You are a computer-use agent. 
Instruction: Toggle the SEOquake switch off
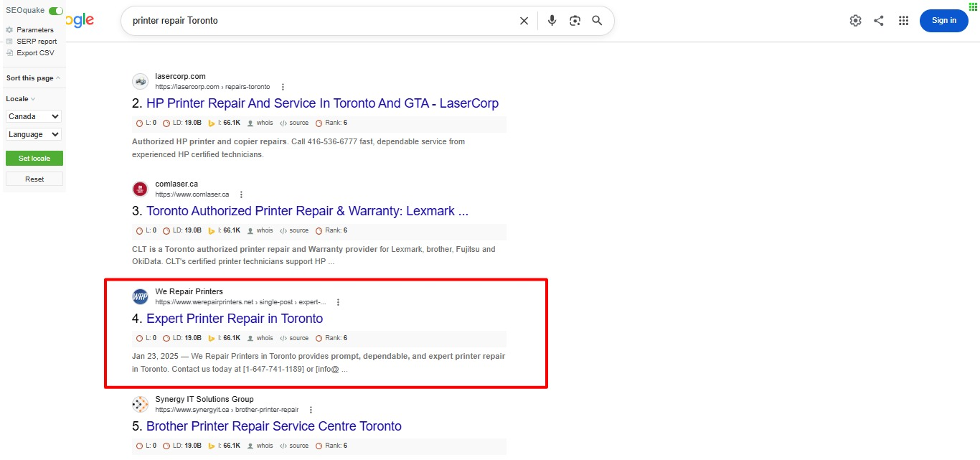pyautogui.click(x=56, y=11)
